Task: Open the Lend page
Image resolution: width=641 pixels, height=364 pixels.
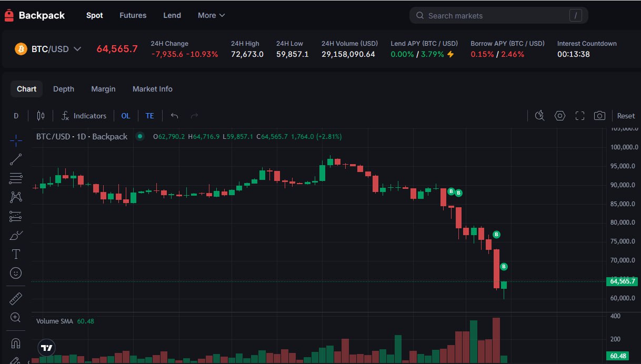Action: click(x=172, y=15)
